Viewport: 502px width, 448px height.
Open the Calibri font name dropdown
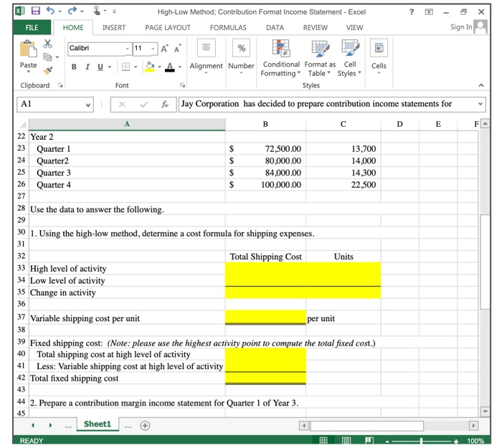click(128, 49)
